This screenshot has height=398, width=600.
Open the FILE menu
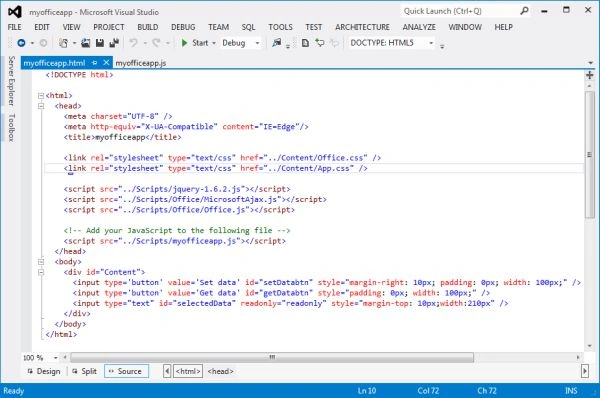[15, 27]
